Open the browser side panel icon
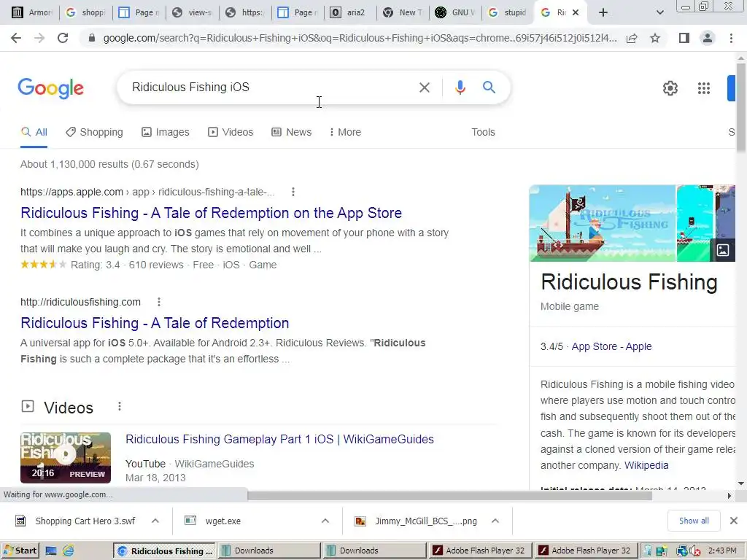 pos(684,38)
